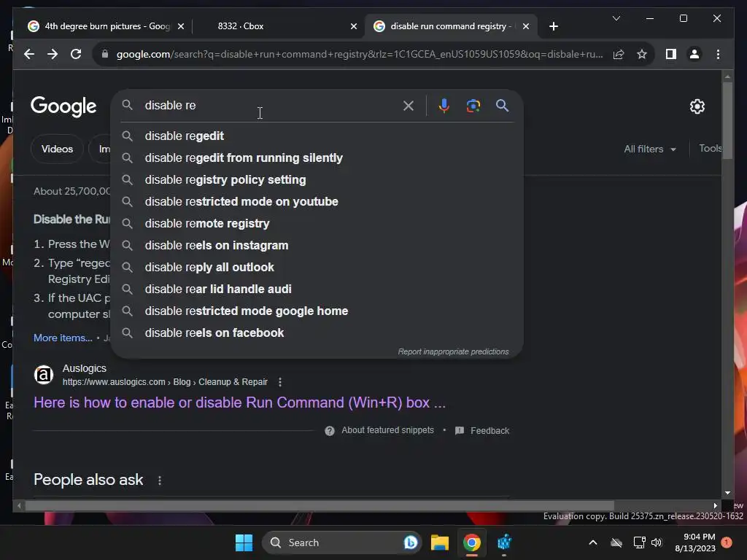Close the 'disable run command registry' tab
The image size is (747, 560).
click(525, 26)
